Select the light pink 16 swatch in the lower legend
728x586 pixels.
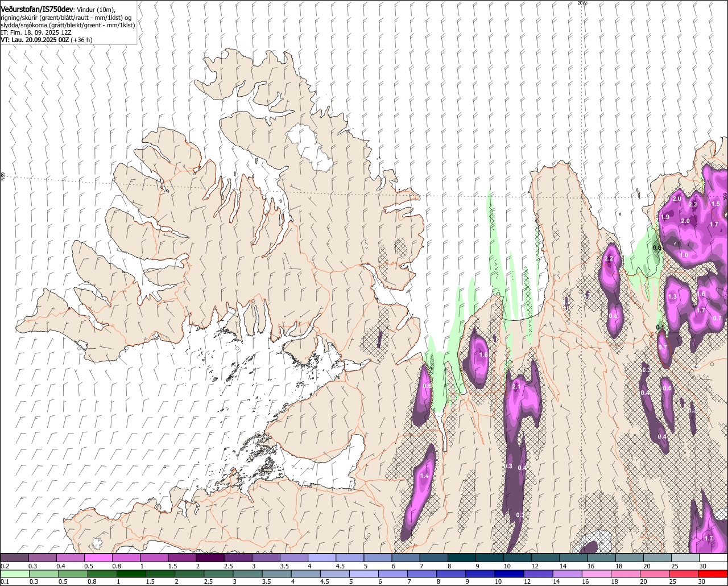597,573
